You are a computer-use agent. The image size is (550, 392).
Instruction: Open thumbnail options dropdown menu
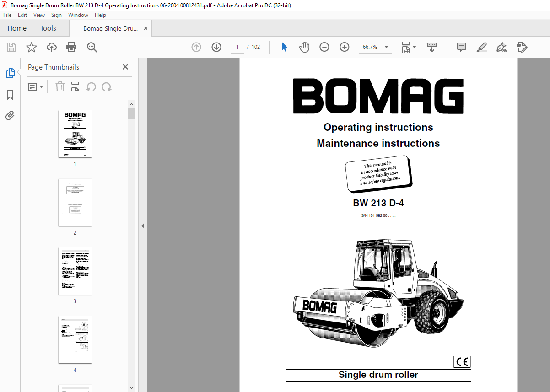[x=36, y=86]
